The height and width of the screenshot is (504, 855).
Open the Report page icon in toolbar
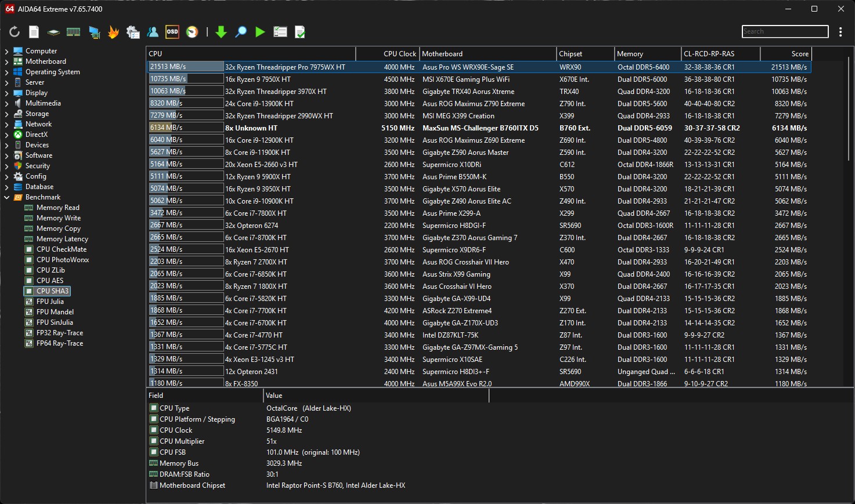pyautogui.click(x=34, y=32)
